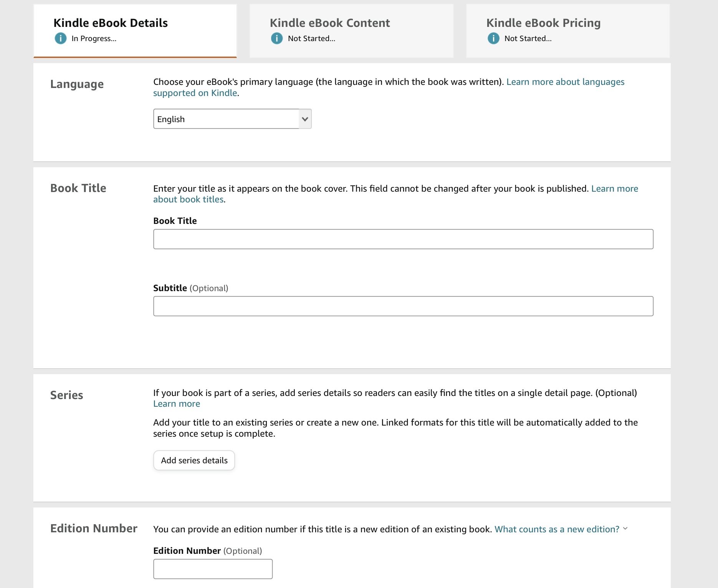Select the Kindle eBook Details tab
Image resolution: width=718 pixels, height=588 pixels.
[135, 31]
